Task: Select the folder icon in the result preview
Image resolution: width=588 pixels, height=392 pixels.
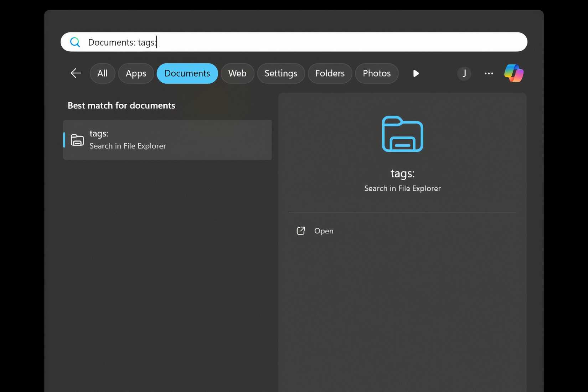Action: click(x=402, y=134)
